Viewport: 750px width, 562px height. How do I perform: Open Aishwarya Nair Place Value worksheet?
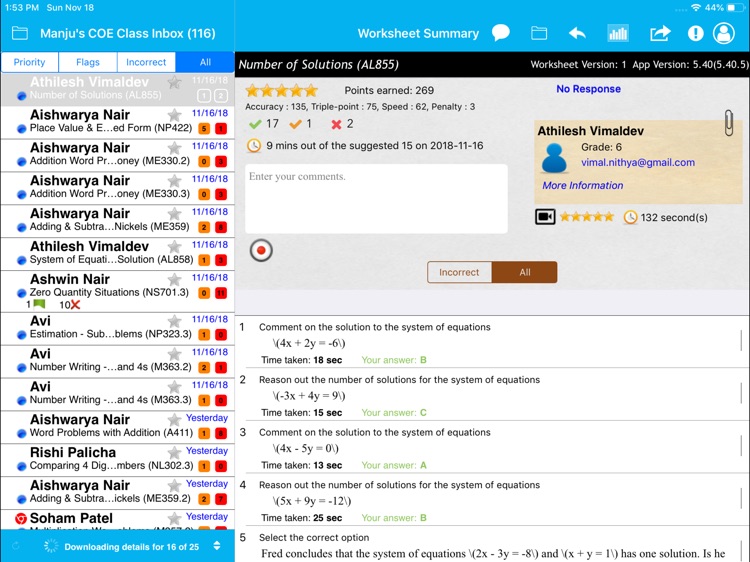(118, 122)
